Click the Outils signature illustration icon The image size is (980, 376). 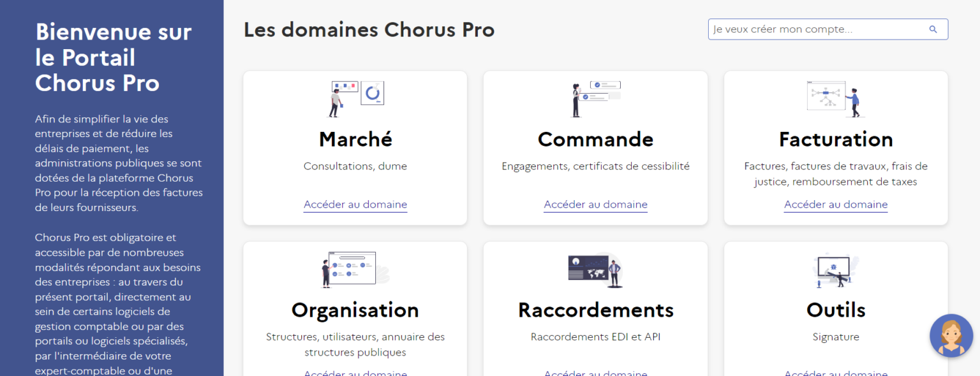pos(835,269)
